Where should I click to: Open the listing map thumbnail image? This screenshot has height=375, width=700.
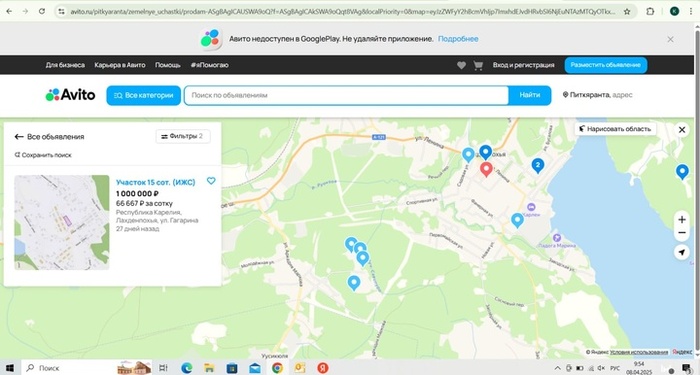pyautogui.click(x=62, y=222)
